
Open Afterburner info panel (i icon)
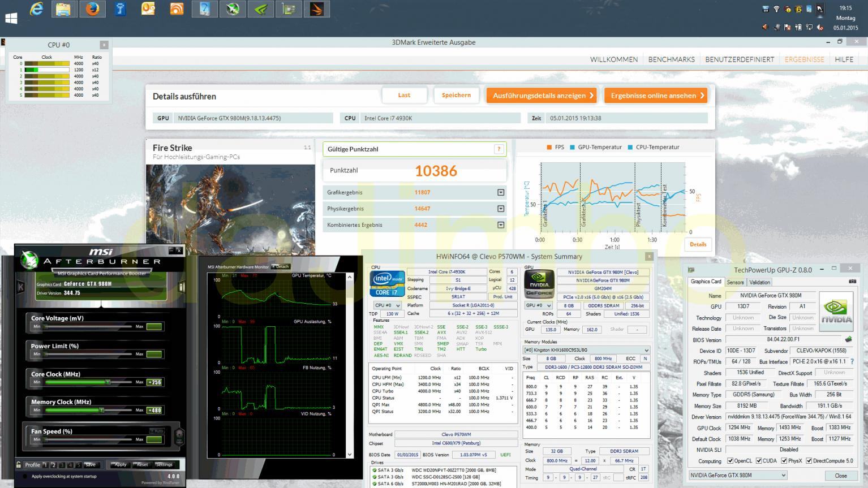(x=182, y=287)
